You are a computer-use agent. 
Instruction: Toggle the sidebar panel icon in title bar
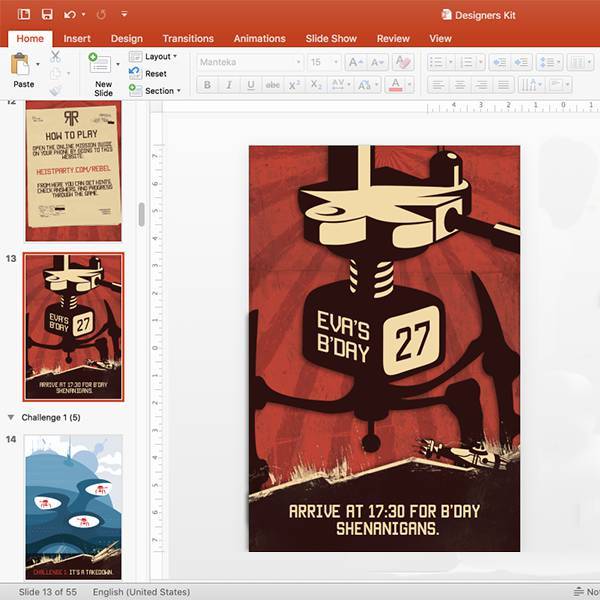point(24,15)
